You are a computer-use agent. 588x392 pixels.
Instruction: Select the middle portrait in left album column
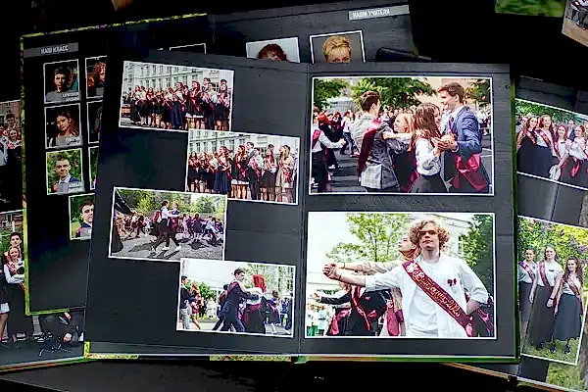click(x=64, y=125)
